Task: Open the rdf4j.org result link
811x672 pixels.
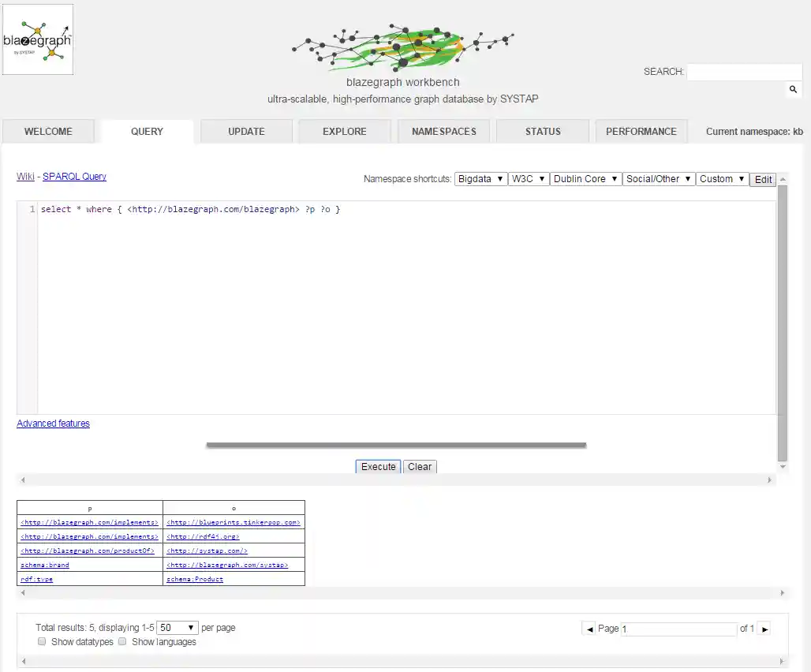Action: (x=203, y=536)
